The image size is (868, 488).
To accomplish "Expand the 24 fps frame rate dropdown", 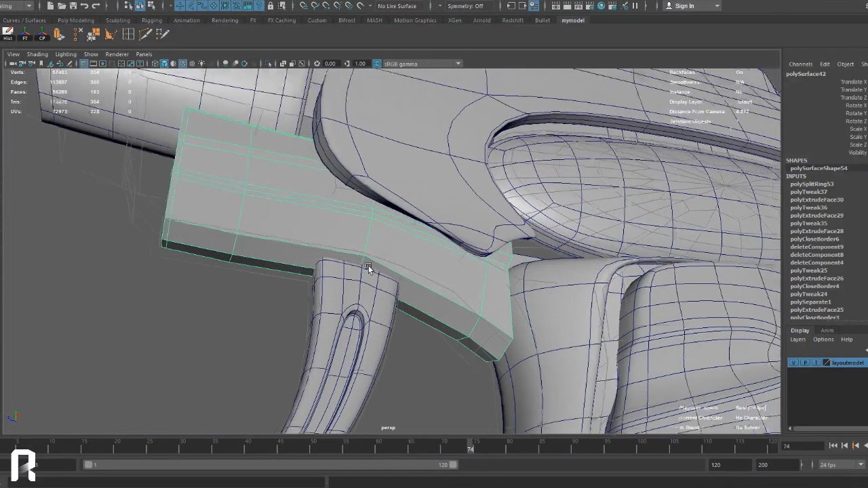I will pos(841,465).
